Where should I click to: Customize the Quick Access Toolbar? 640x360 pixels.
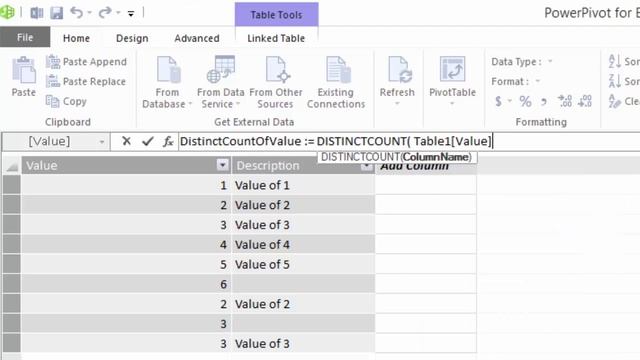click(131, 13)
